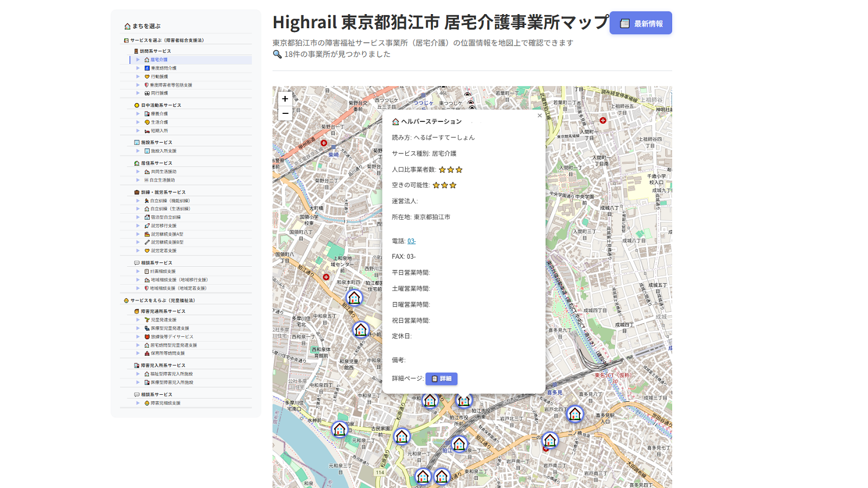Viewport: 868px width, 488px height.
Task: Click the stethoscope icon for 医療型児童発達支援
Action: point(146,328)
